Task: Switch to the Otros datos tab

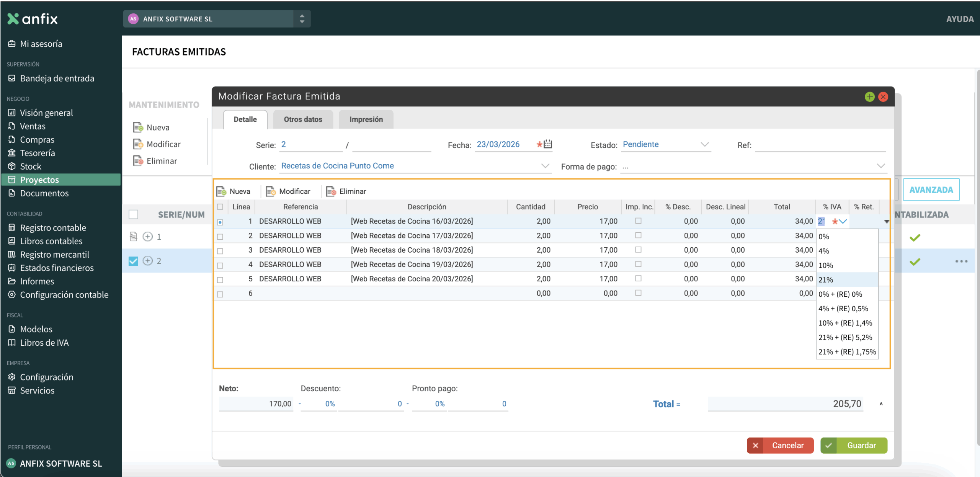Action: (303, 119)
